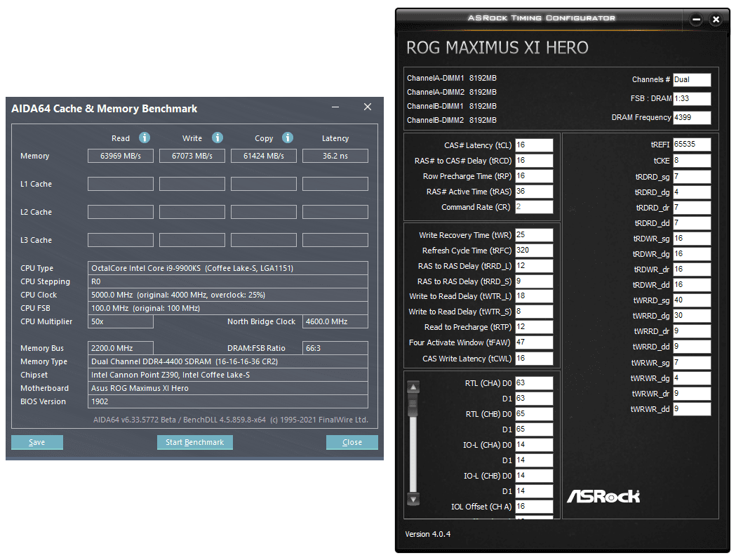The image size is (736, 560).
Task: Select the Memory Write value 67073 MB/s
Action: click(x=192, y=156)
